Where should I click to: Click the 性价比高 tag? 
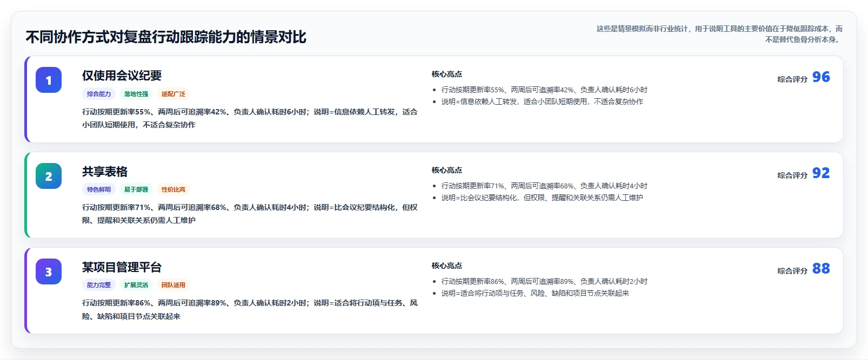(x=173, y=189)
